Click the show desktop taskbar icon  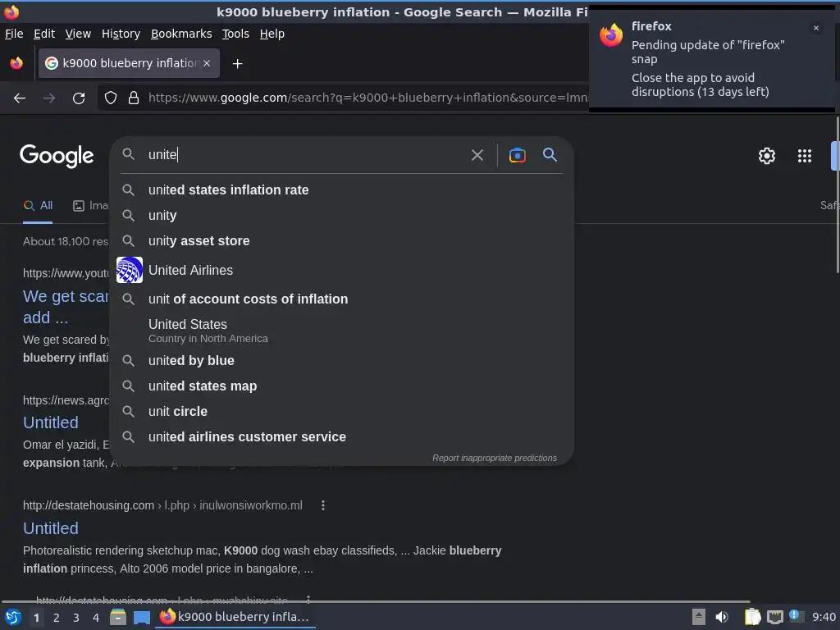tap(141, 617)
